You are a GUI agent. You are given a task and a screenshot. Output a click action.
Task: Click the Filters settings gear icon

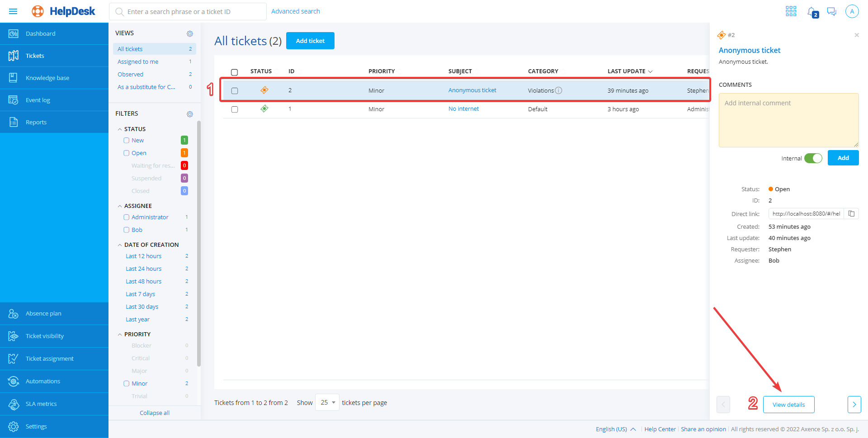click(x=190, y=114)
